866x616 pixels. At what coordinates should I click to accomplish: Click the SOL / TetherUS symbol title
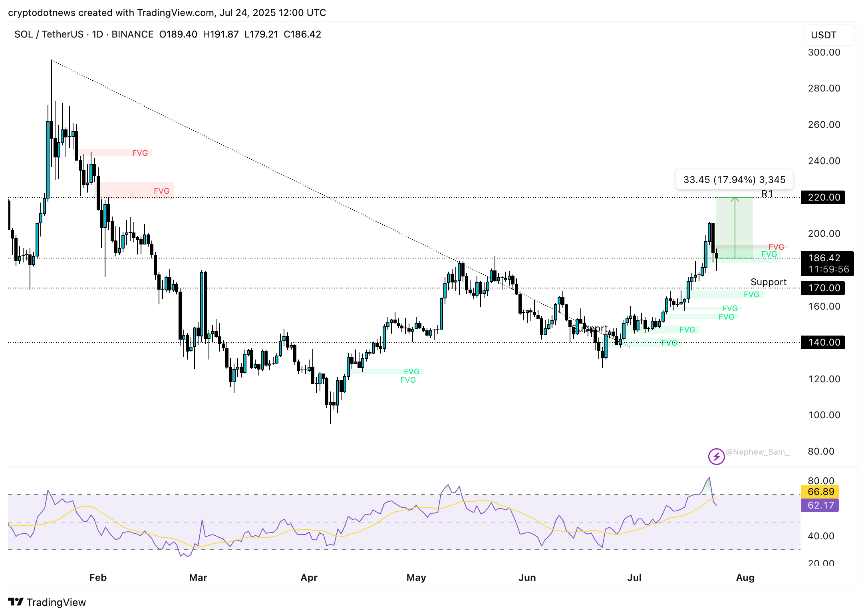coord(49,34)
